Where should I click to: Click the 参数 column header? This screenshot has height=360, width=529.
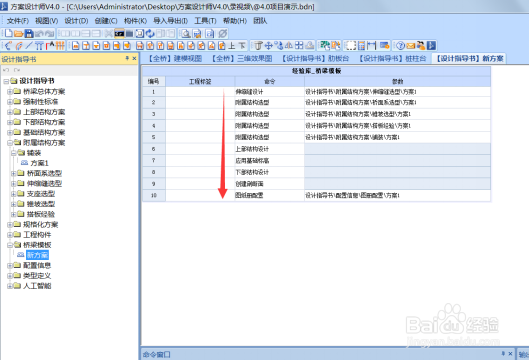point(397,81)
